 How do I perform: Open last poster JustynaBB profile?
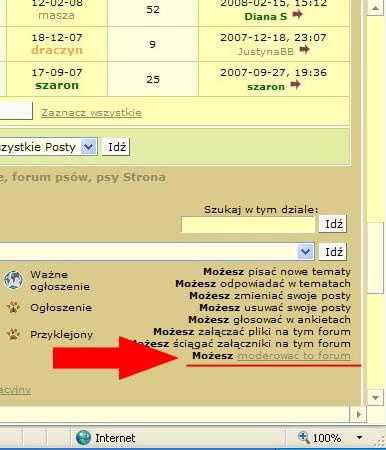266,51
